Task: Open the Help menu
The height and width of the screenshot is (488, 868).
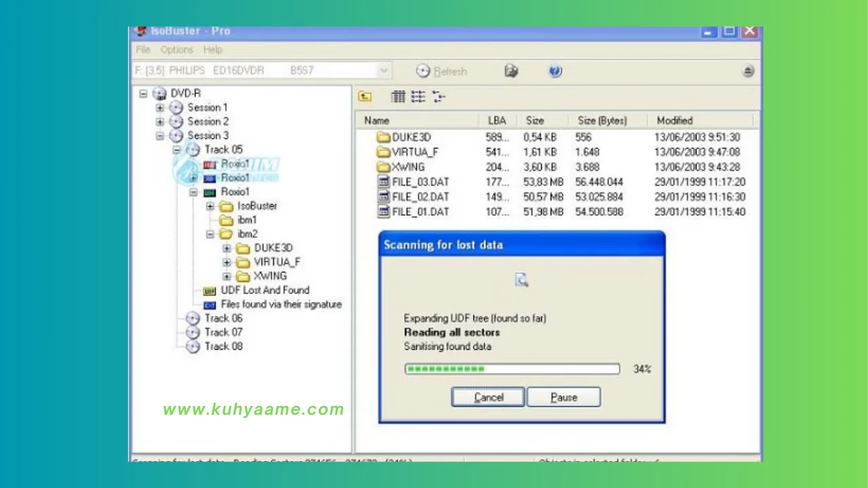Action: 213,50
